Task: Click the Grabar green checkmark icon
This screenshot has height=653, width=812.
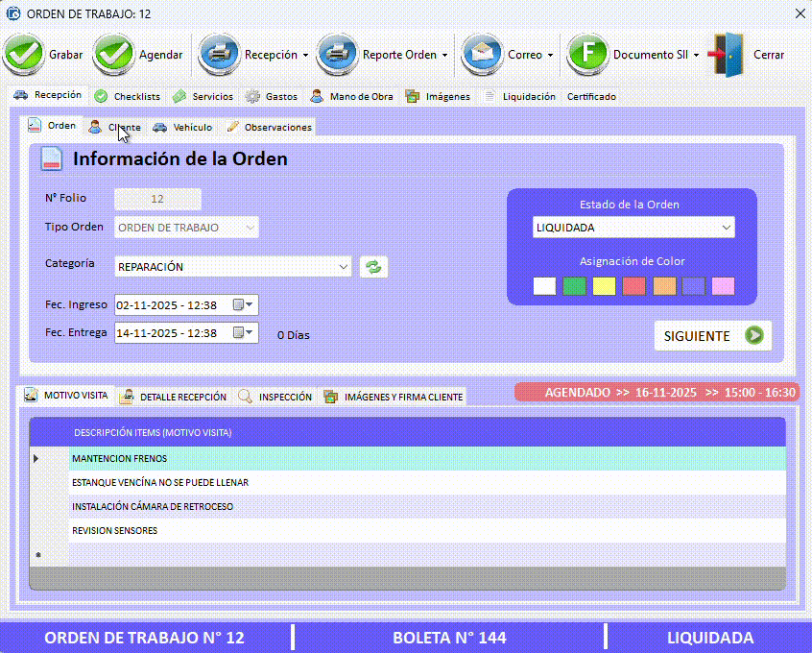Action: click(x=23, y=55)
